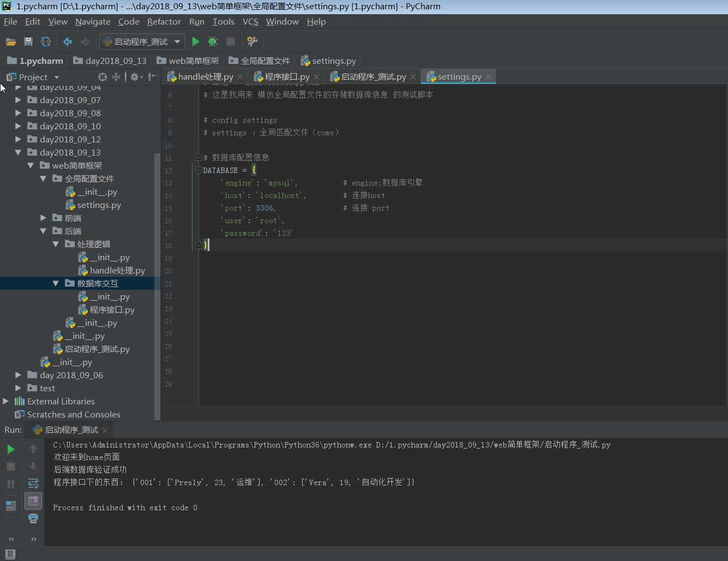Expand the 前端 folder
Image resolution: width=728 pixels, height=561 pixels.
(43, 218)
